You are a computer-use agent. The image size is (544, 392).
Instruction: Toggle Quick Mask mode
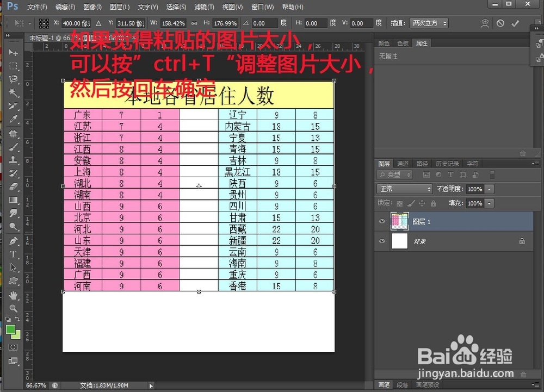pos(13,347)
